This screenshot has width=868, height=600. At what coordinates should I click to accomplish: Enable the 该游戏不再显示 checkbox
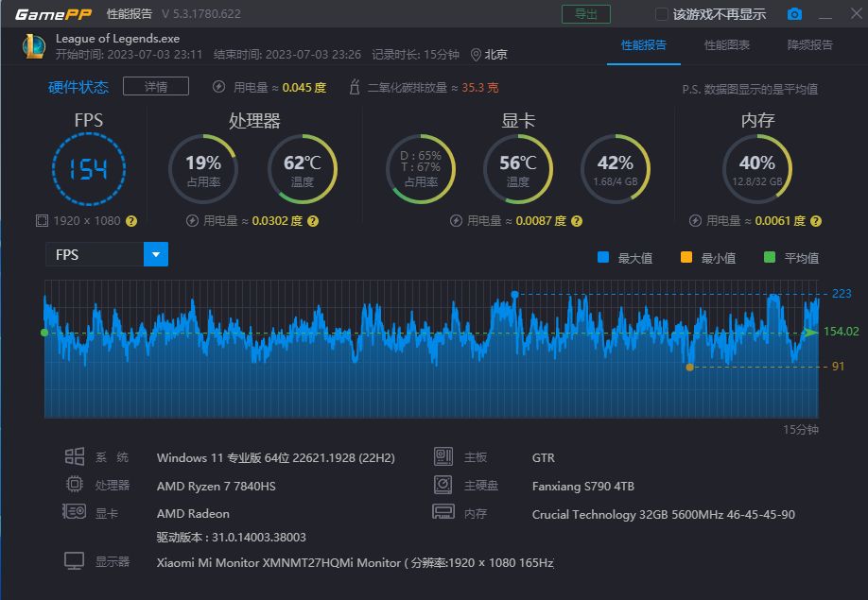coord(662,14)
